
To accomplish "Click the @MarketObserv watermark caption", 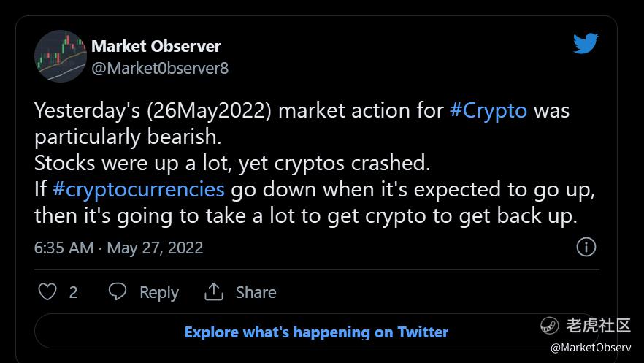I will tap(591, 348).
